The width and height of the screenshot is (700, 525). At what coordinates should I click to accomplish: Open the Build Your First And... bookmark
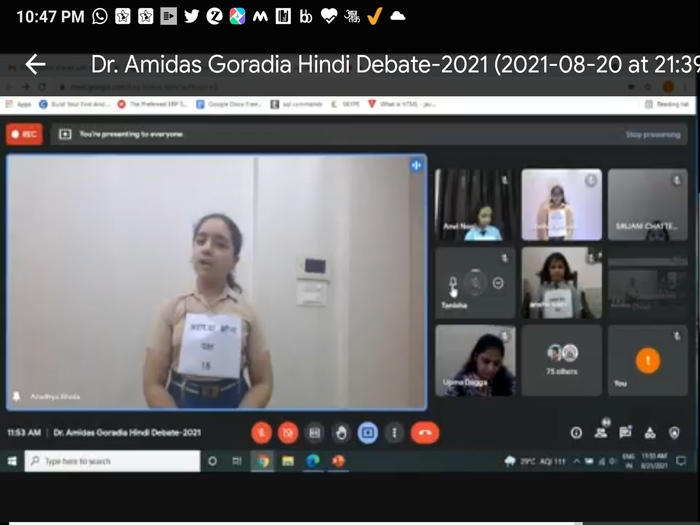(74, 104)
